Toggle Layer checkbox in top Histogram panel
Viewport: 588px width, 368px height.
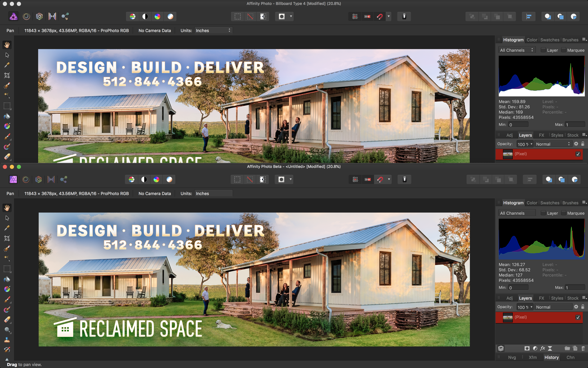(543, 50)
